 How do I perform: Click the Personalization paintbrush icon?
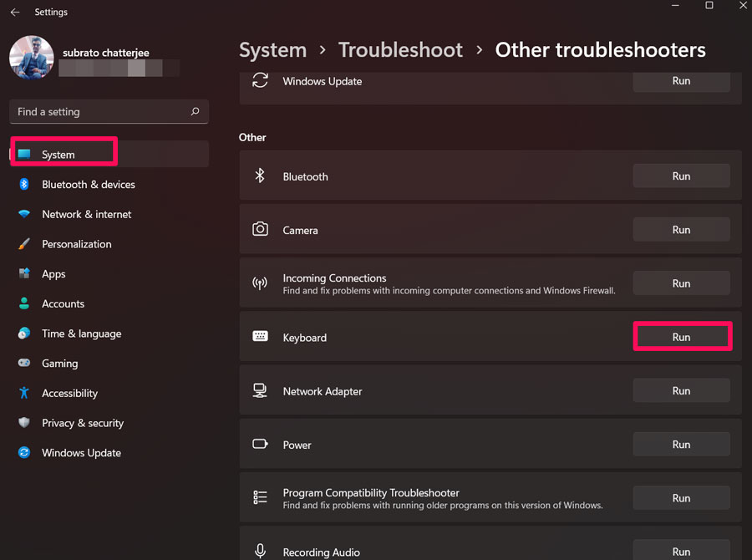[x=24, y=244]
